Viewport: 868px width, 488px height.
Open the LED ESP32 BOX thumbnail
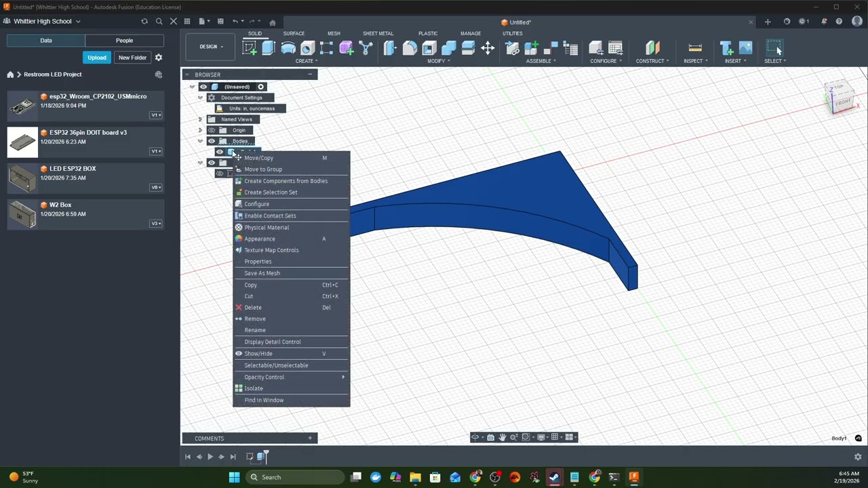[x=22, y=178]
